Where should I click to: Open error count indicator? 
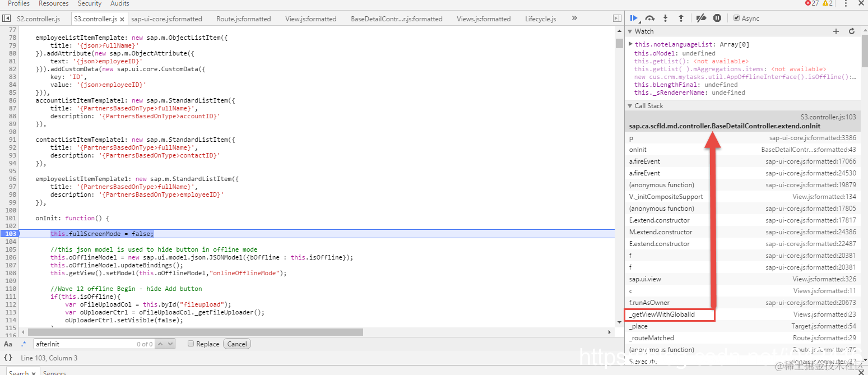click(x=811, y=3)
